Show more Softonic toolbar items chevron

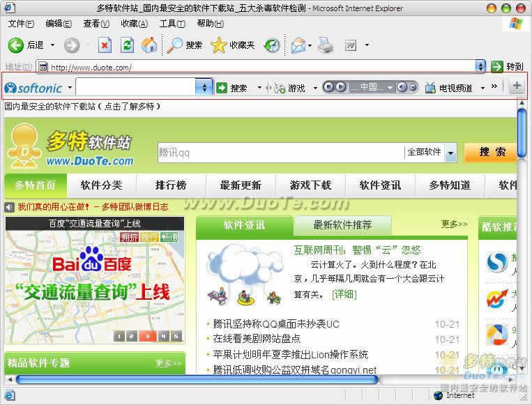[x=494, y=86]
